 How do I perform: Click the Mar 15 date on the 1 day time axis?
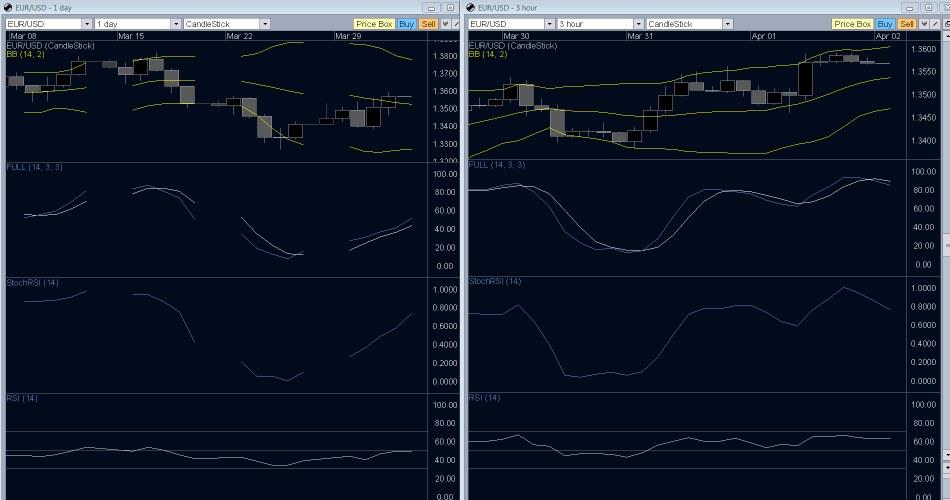click(x=131, y=36)
